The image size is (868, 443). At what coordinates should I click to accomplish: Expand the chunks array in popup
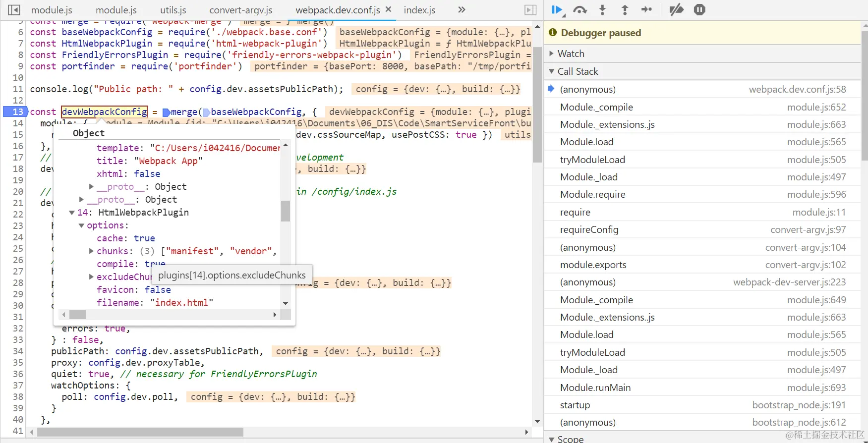point(91,251)
